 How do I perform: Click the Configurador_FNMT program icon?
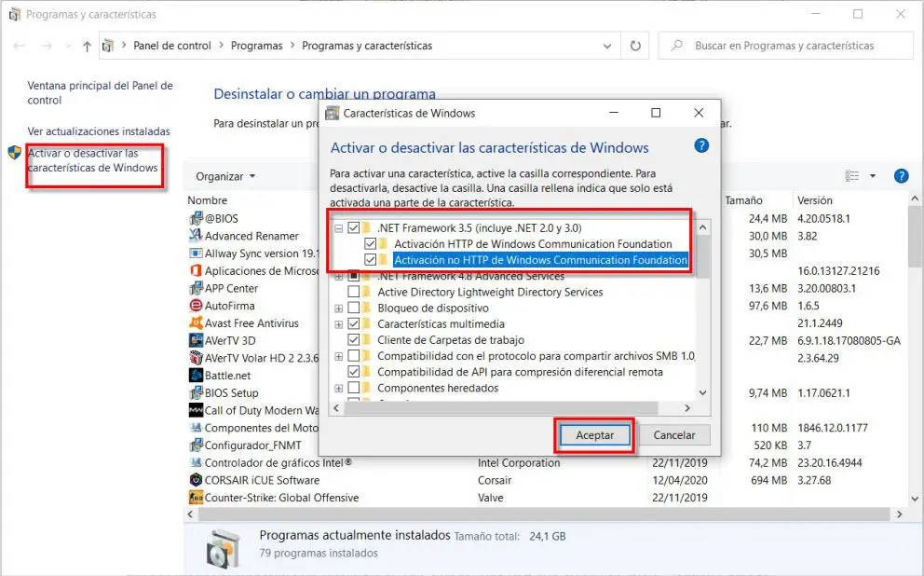[x=196, y=446]
